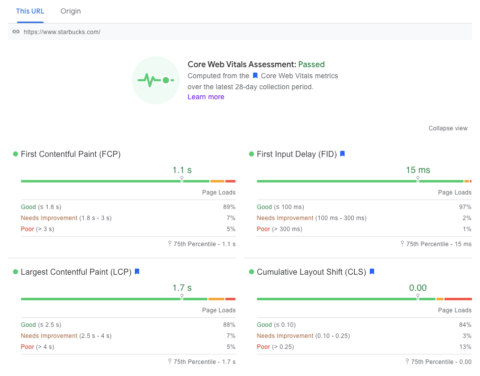Open Largest Contentful Paint (LCP) heading
Screen dimensions: 480x376
(x=76, y=272)
